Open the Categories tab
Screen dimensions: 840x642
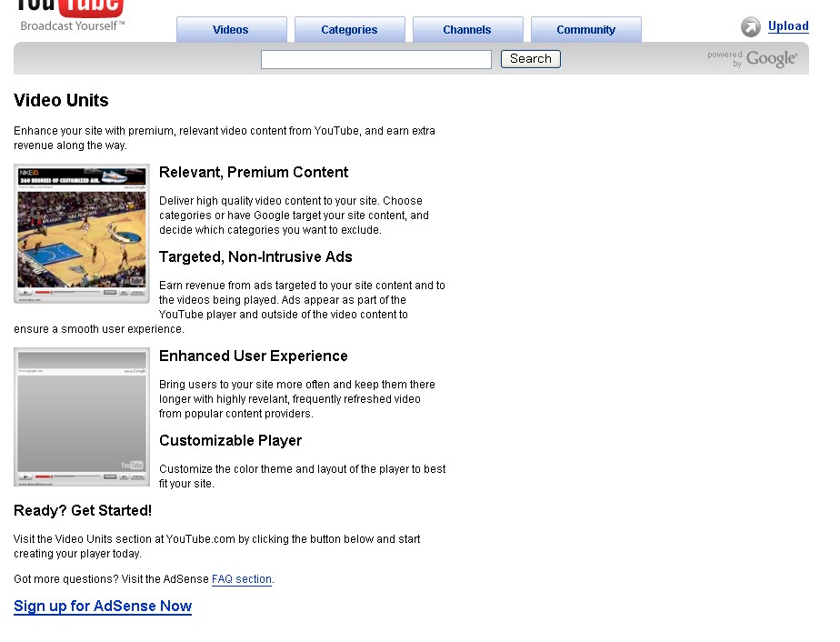350,29
